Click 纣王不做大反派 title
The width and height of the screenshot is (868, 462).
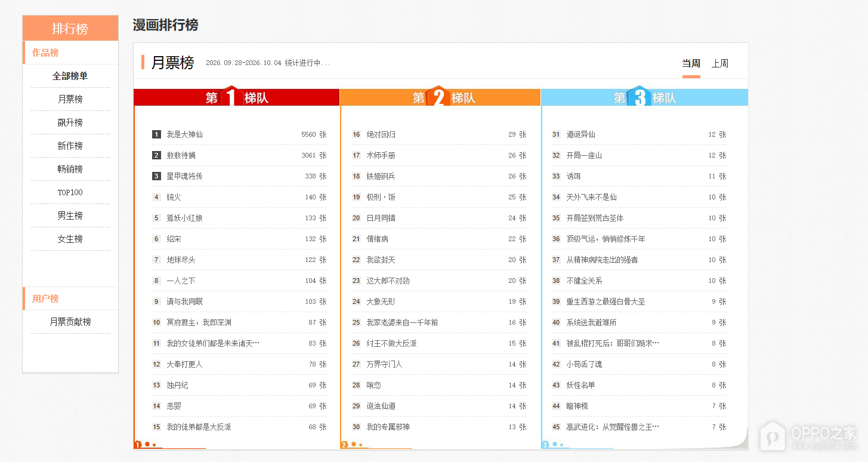click(392, 343)
